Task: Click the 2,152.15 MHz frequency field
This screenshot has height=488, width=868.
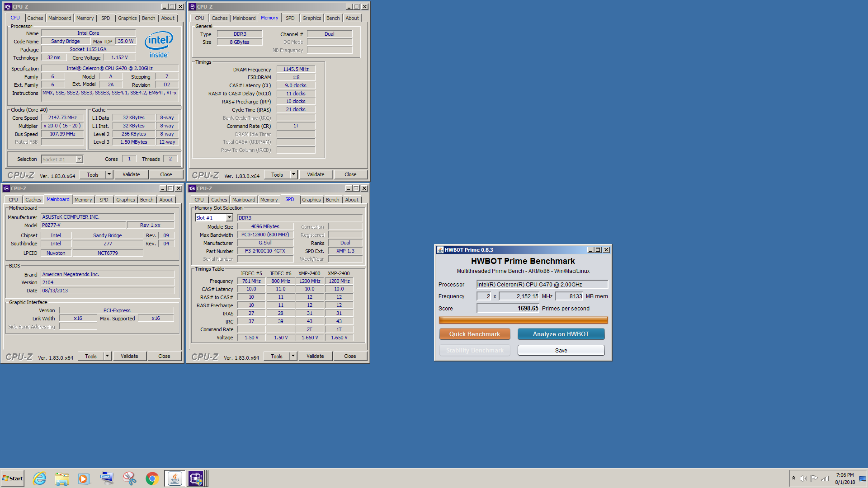Action: (x=519, y=296)
